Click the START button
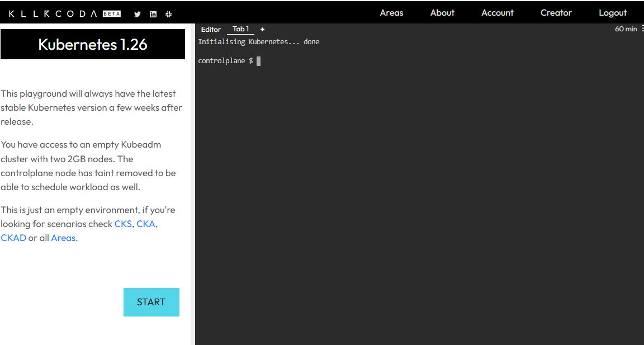 [151, 302]
